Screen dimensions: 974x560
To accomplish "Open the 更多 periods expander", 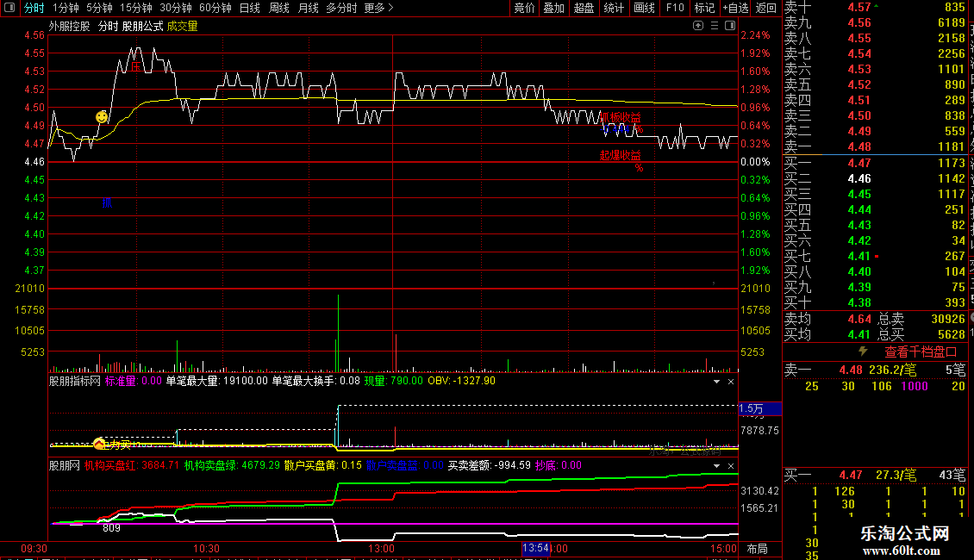I will [378, 8].
